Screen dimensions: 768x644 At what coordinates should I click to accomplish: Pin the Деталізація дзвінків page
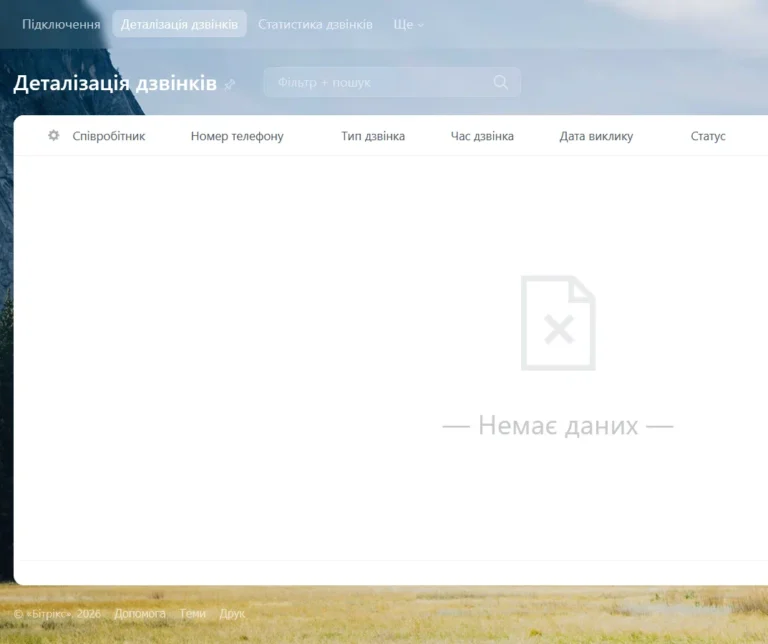click(x=229, y=85)
